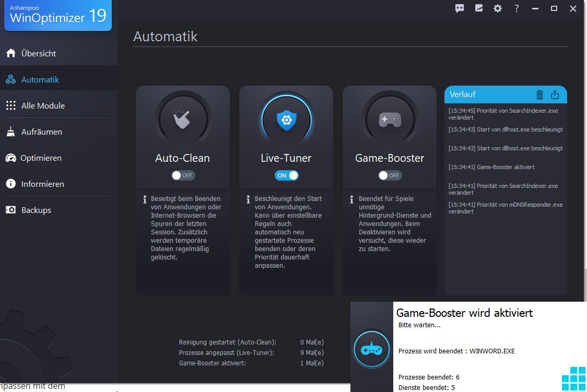Click the Alle Module grid icon
Viewport: 587px width, 392px height.
(x=11, y=105)
